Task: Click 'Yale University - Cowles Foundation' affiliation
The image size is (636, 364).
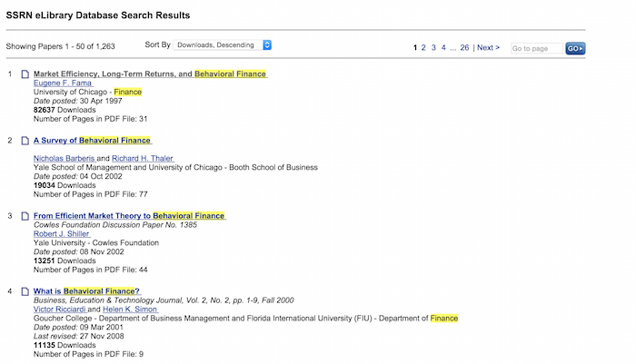Action: [x=96, y=242]
